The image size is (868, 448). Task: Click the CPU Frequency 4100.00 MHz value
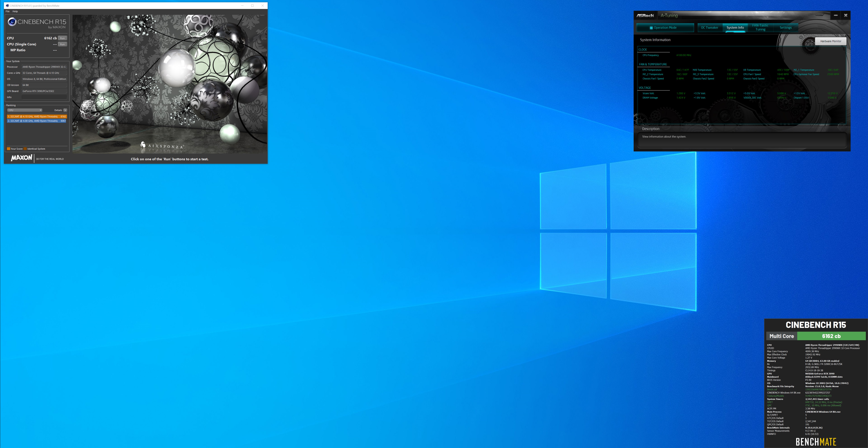click(x=683, y=55)
